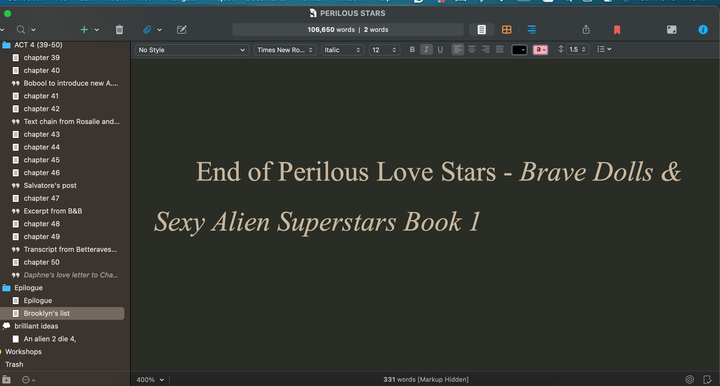The height and width of the screenshot is (386, 720).
Task: Expand the search options chevron
Action: tap(33, 30)
